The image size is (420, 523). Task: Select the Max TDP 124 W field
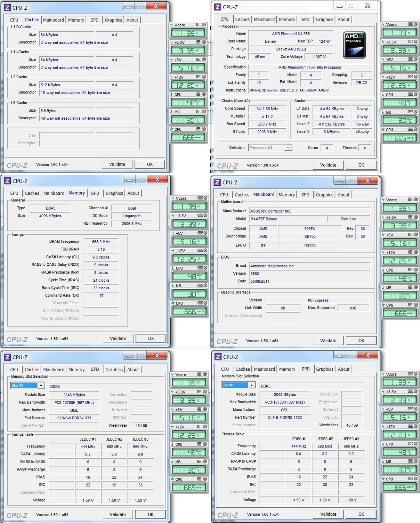(324, 41)
